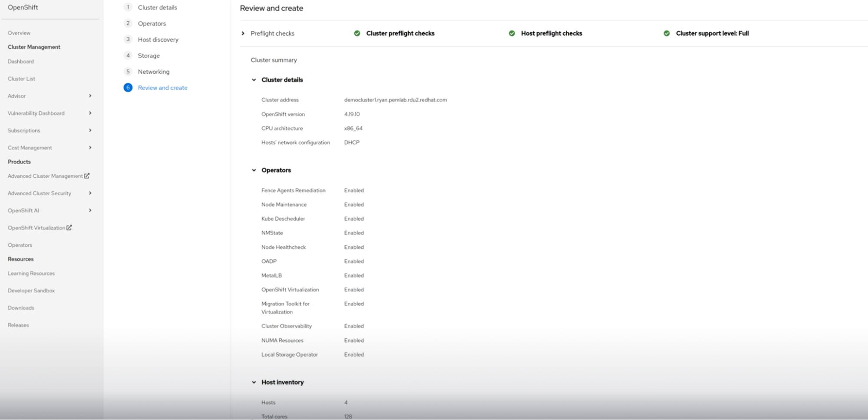868x420 pixels.
Task: Open the Cluster List page
Action: 21,79
